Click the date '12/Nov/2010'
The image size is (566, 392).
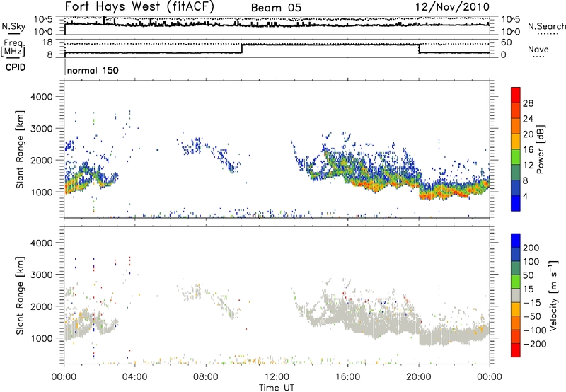point(453,7)
